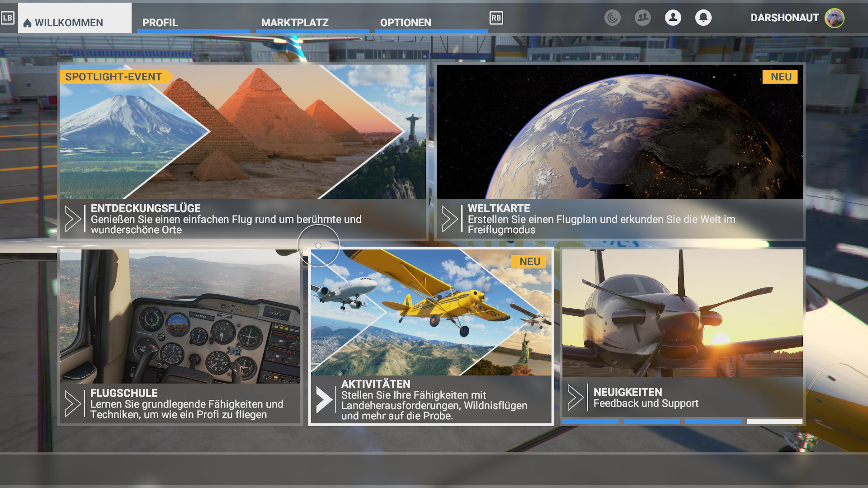Select the first blue news page indicator

tap(590, 421)
